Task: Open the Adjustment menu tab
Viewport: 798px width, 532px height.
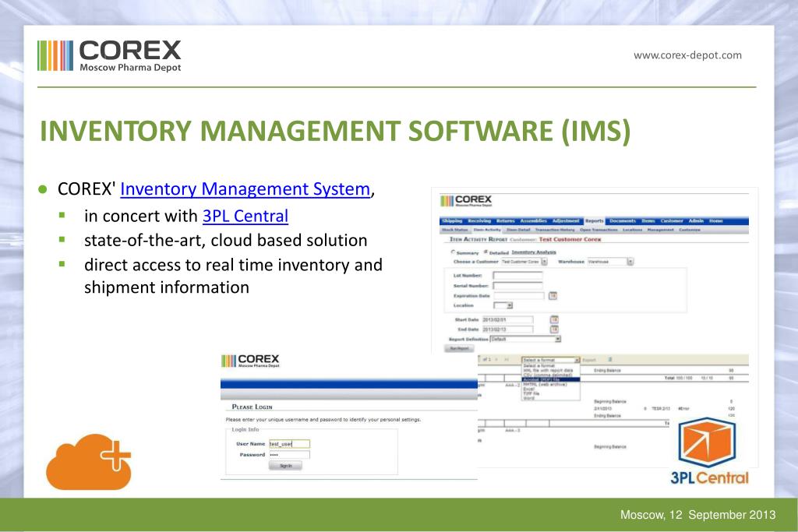Action: pyautogui.click(x=566, y=220)
